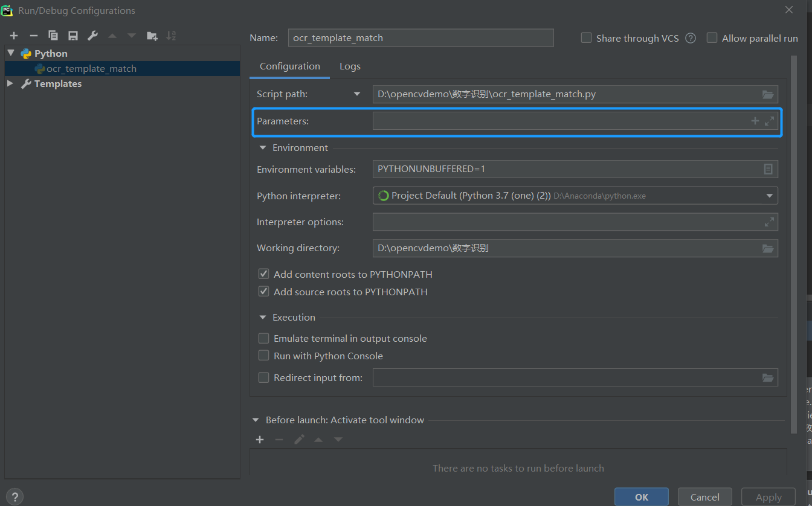Image resolution: width=812 pixels, height=506 pixels.
Task: Open Python interpreter dropdown
Action: 770,196
